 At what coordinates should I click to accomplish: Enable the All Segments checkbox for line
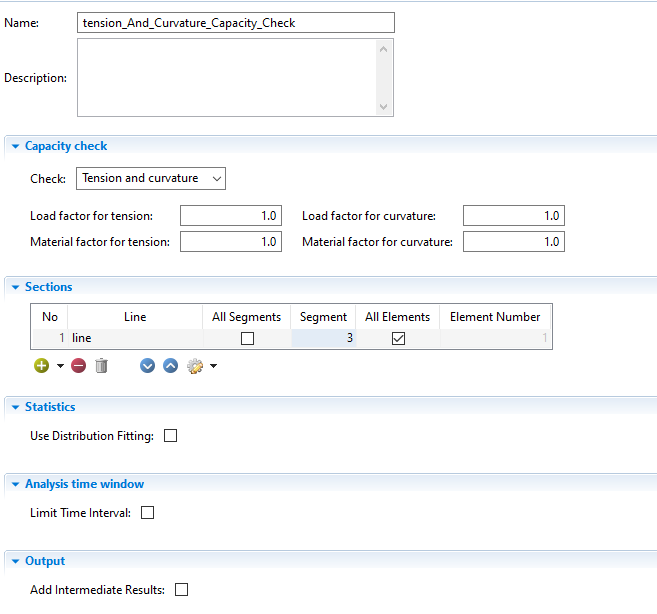pos(248,339)
